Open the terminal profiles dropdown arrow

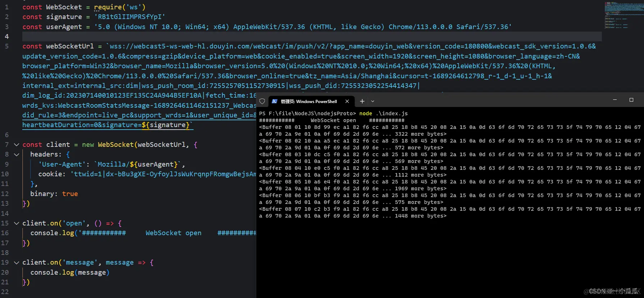click(373, 102)
